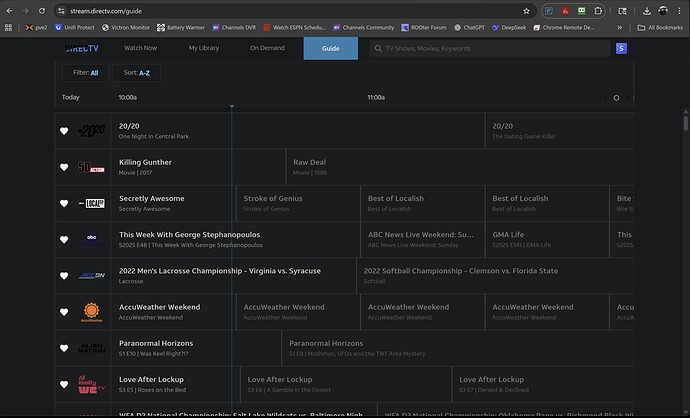Switch to the Watch Now tab

[x=140, y=48]
